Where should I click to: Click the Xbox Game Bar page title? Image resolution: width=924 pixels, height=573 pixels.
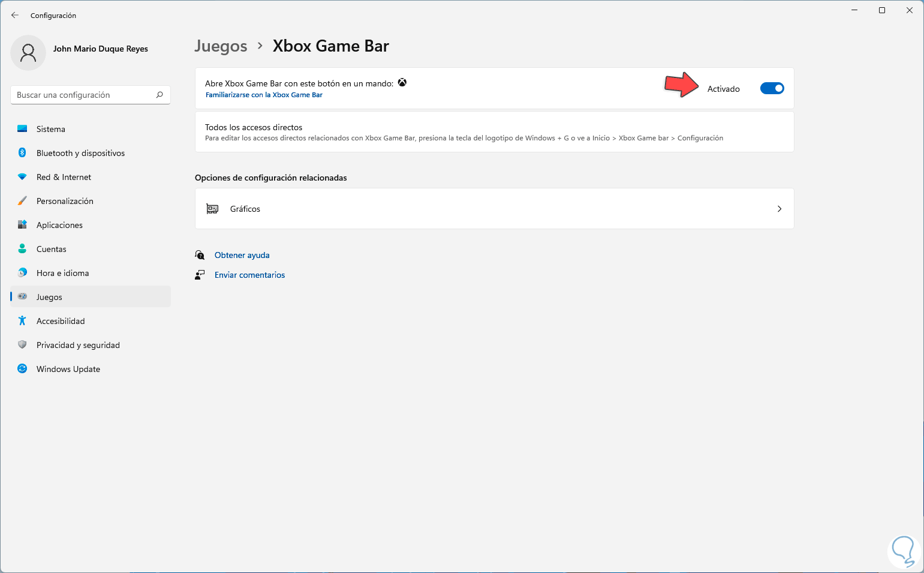(x=331, y=46)
